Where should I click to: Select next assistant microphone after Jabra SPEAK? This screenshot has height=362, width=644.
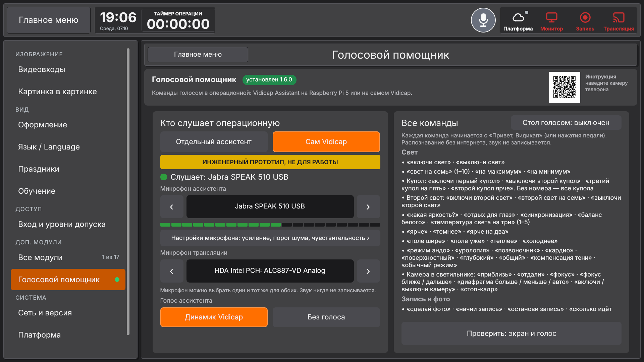368,207
